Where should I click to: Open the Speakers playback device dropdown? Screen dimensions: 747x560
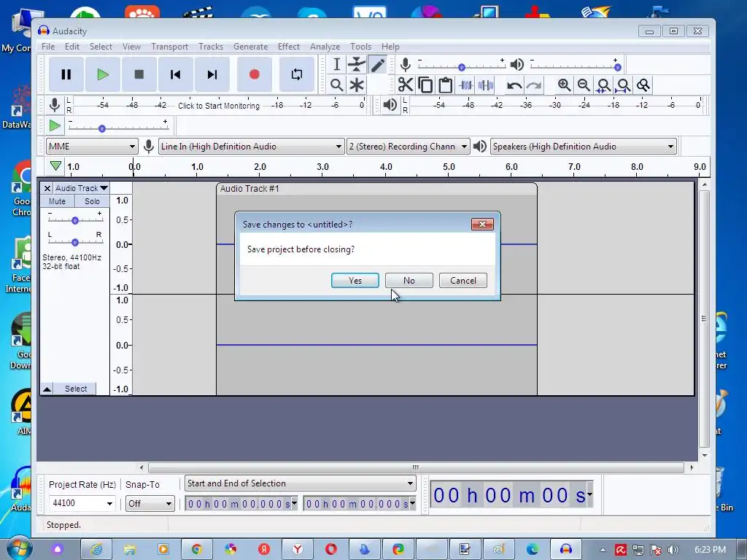[583, 146]
